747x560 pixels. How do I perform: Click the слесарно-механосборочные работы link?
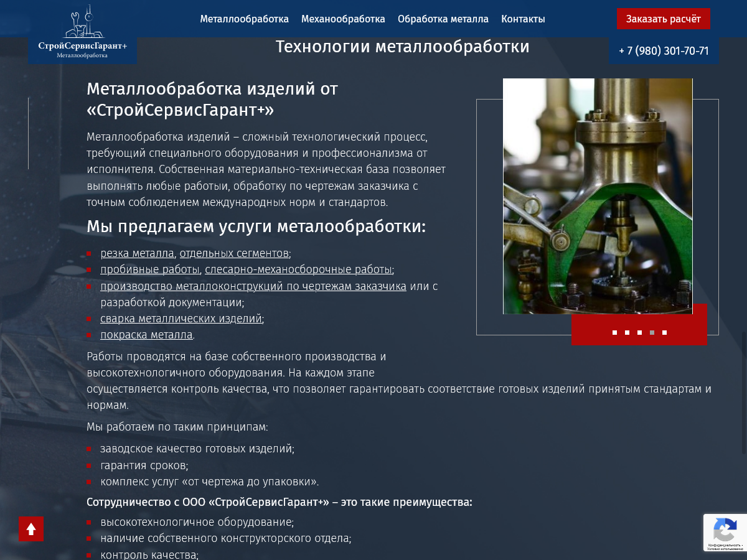click(x=298, y=269)
